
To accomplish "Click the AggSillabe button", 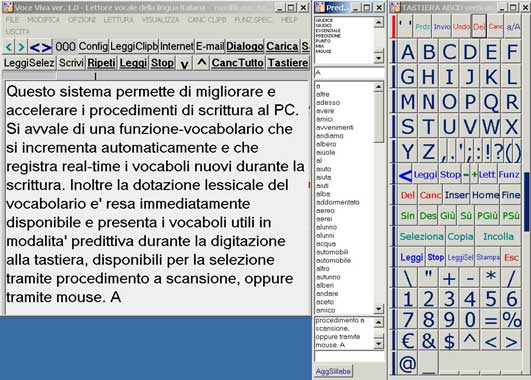I will pos(333,372).
